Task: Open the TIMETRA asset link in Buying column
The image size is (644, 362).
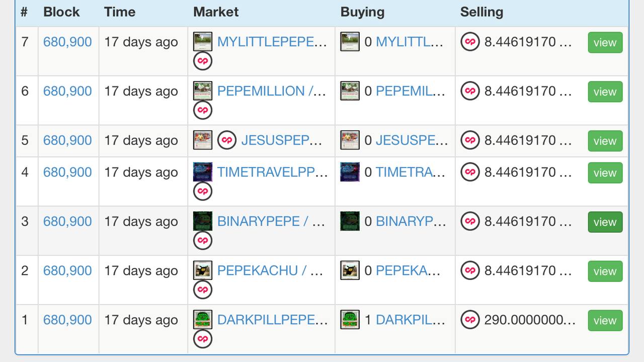Action: click(410, 172)
